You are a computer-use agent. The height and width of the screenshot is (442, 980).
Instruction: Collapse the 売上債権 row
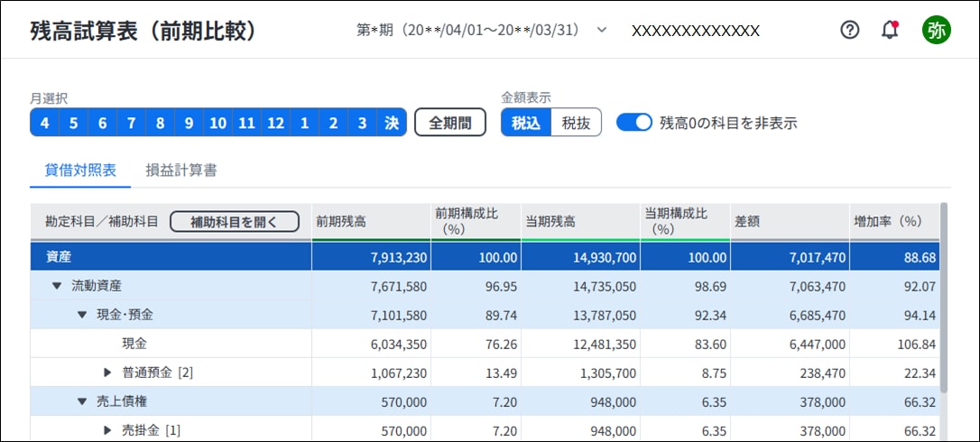coord(82,401)
